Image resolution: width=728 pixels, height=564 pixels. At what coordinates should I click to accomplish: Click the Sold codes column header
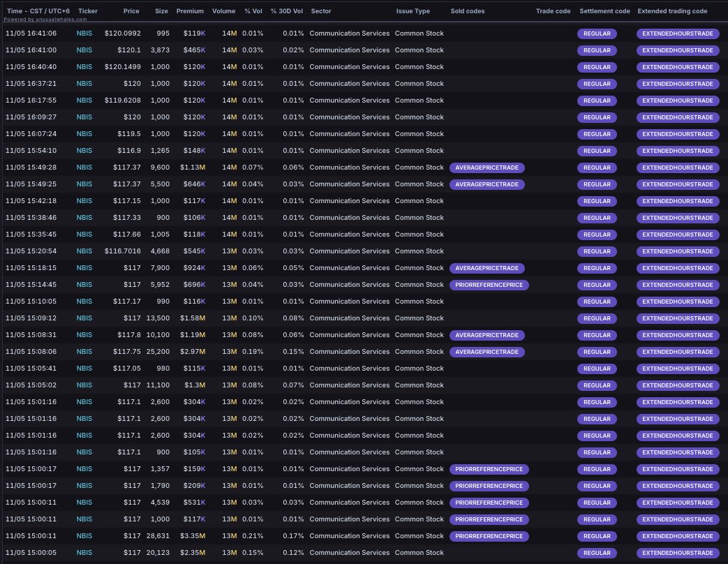pyautogui.click(x=468, y=11)
